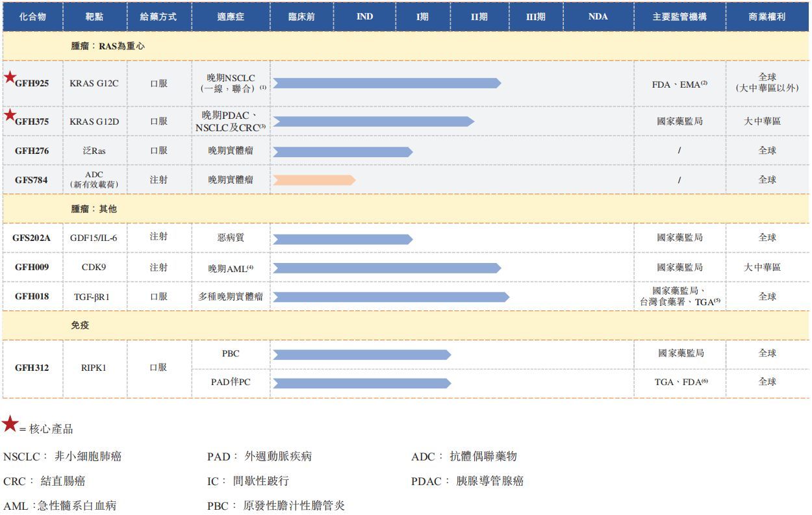
Task: Click the FDA、EMA regulator cell
Action: point(679,84)
